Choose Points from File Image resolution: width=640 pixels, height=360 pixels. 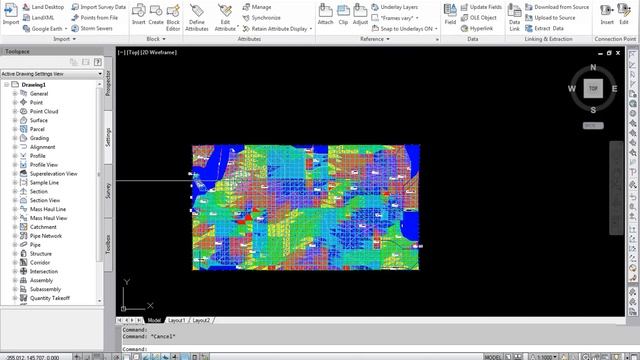(95, 18)
